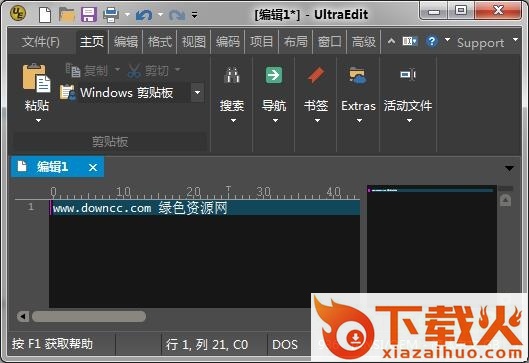529x363 pixels.
Task: Expand the 搜索 group arrow
Action: [233, 120]
